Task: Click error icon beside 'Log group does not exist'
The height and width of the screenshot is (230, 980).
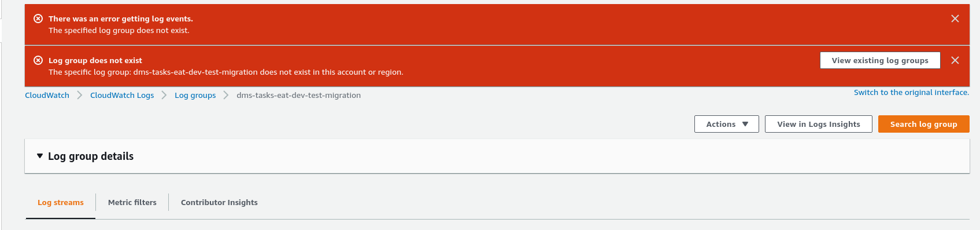Action: (x=38, y=60)
